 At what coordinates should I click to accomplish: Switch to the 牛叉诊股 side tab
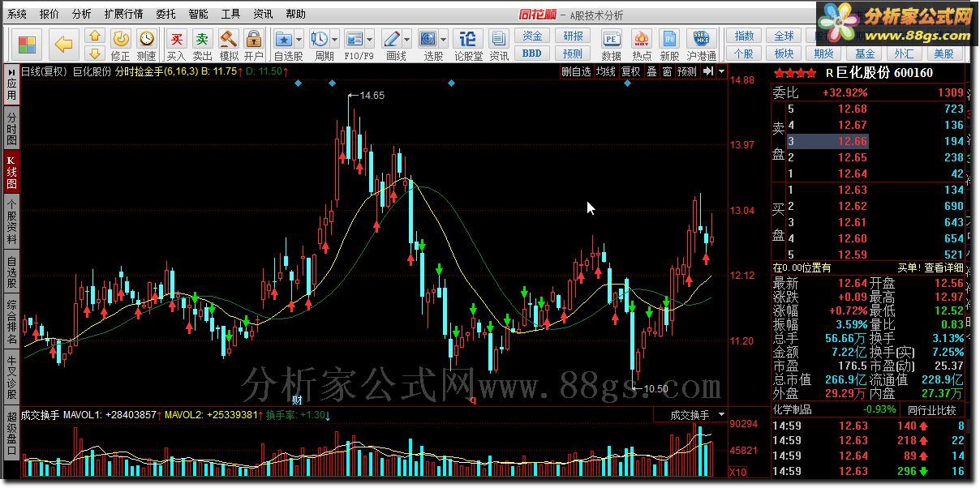pyautogui.click(x=11, y=377)
